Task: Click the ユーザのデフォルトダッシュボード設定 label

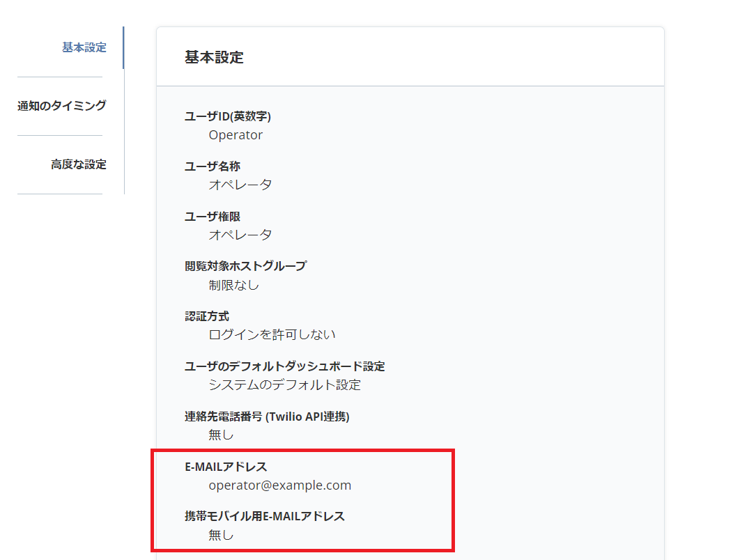Action: coord(286,366)
